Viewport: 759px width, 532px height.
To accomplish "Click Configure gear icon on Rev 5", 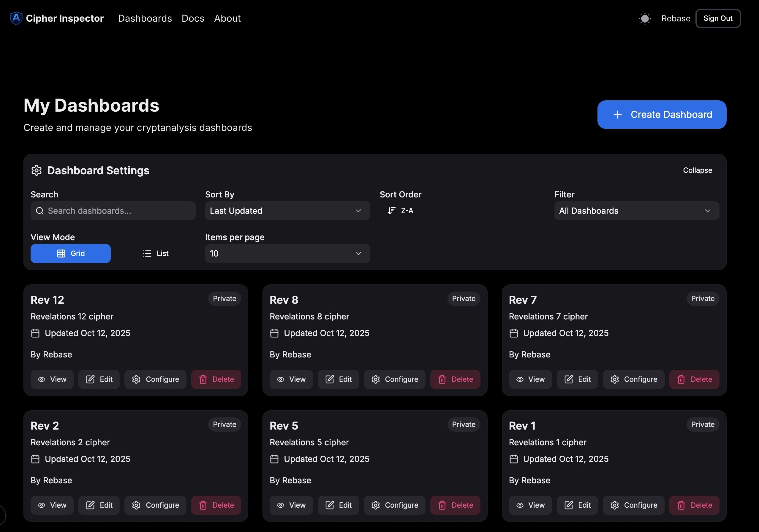I will [375, 505].
